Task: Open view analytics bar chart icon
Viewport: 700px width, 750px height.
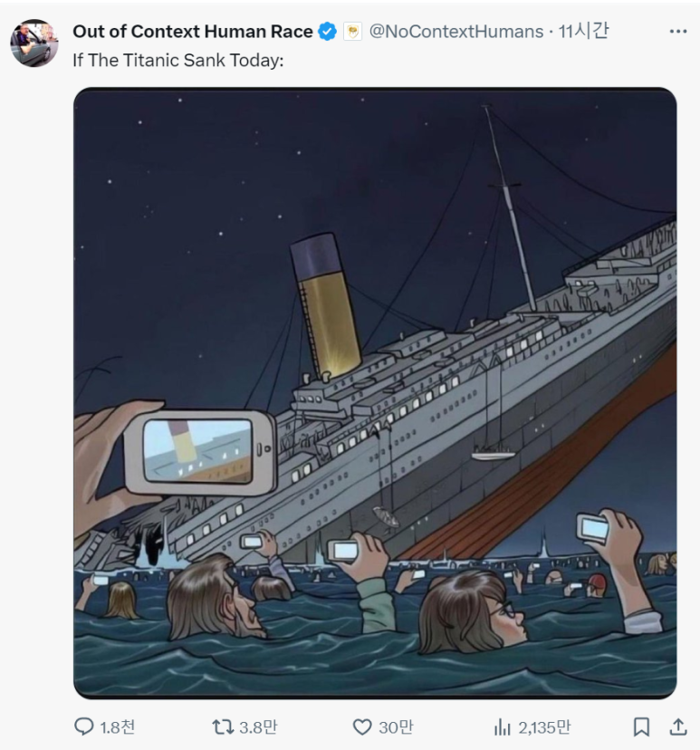Action: coord(502,727)
